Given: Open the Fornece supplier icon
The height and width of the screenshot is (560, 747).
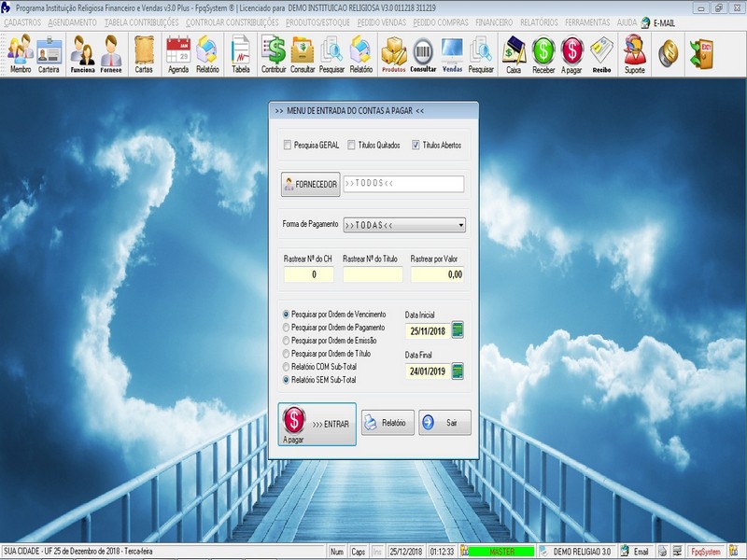Looking at the screenshot, I should (x=111, y=54).
